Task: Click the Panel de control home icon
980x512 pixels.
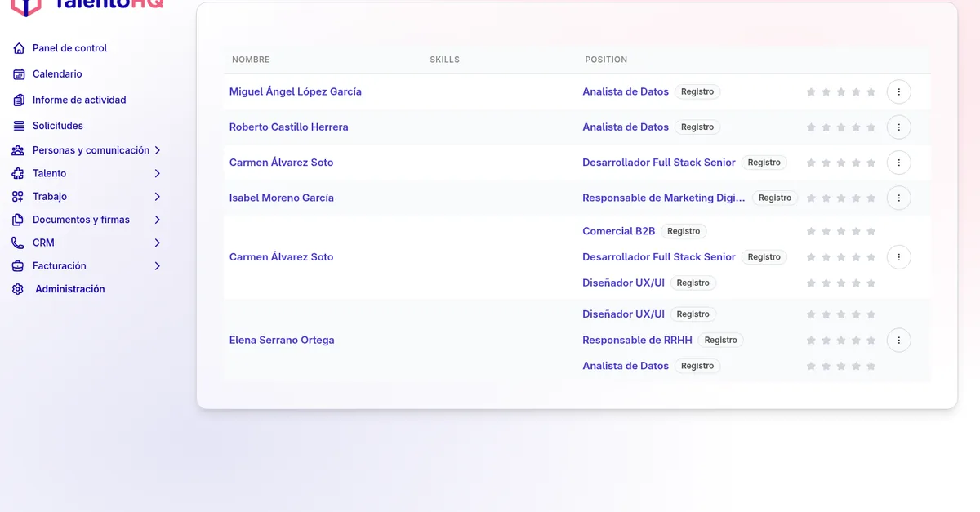Action: click(x=19, y=48)
